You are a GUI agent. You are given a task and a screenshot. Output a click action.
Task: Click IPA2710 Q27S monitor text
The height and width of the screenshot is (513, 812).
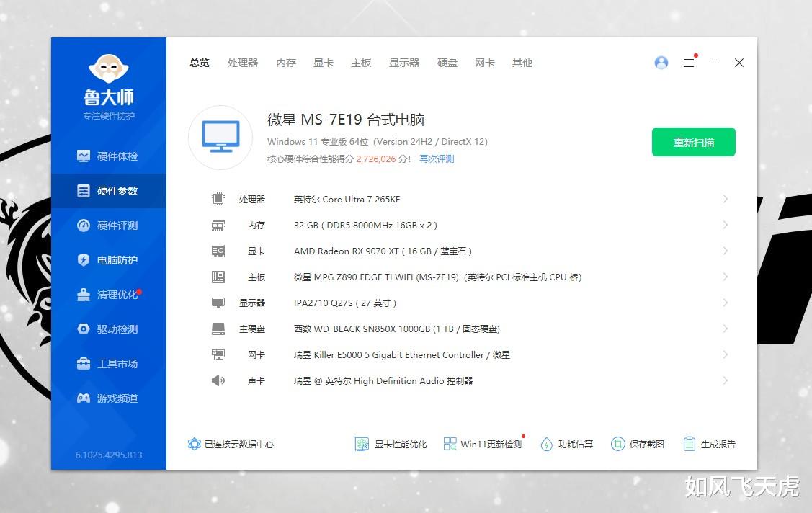[x=345, y=303]
